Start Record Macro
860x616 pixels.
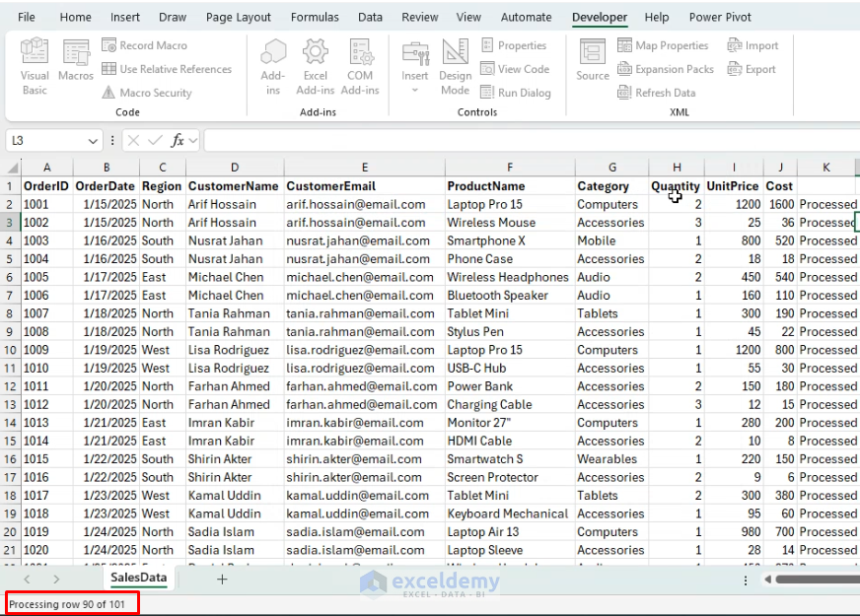pyautogui.click(x=145, y=45)
